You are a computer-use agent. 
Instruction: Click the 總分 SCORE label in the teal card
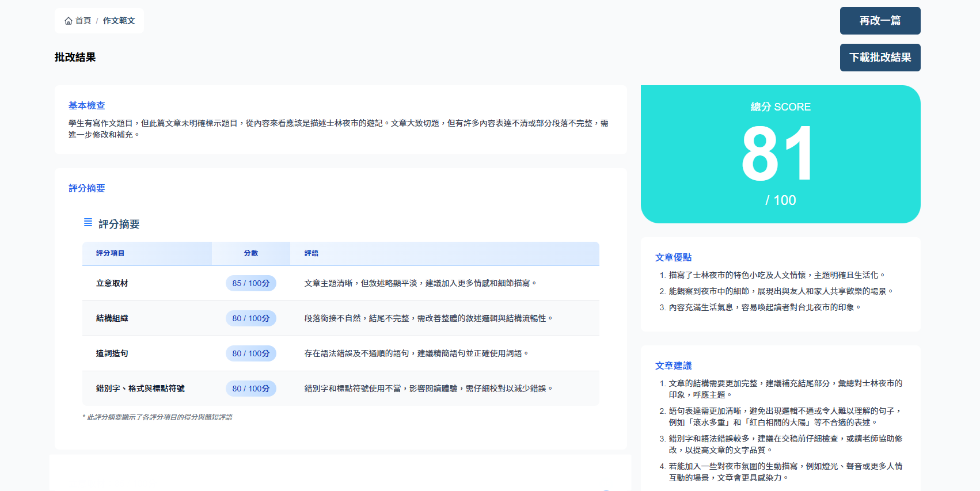click(780, 107)
